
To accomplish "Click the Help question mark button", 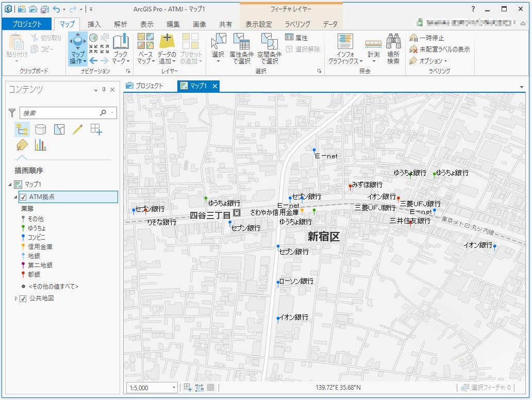I will point(473,9).
